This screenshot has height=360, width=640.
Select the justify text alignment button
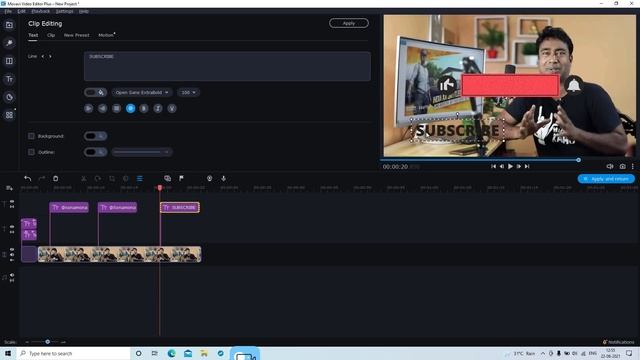pos(116,109)
